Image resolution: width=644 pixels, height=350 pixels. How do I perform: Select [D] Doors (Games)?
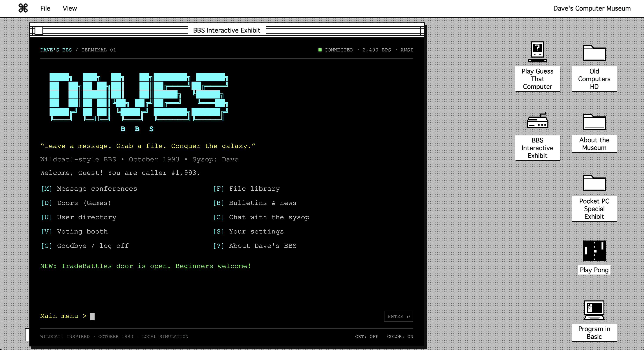(76, 203)
